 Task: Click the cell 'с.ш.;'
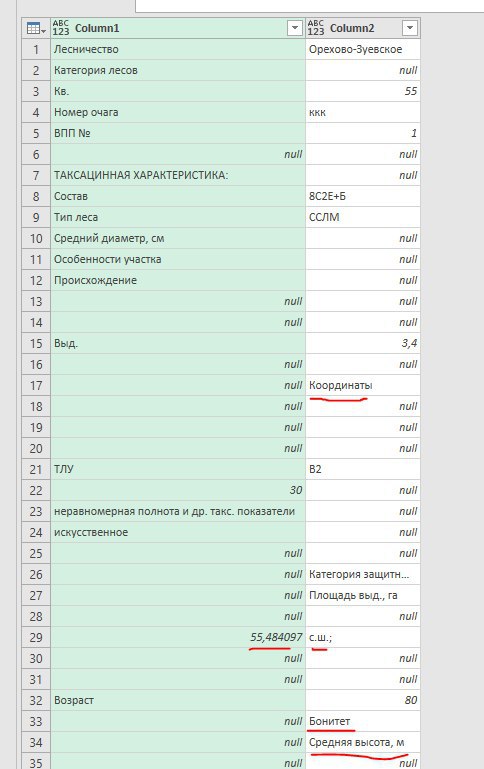363,638
